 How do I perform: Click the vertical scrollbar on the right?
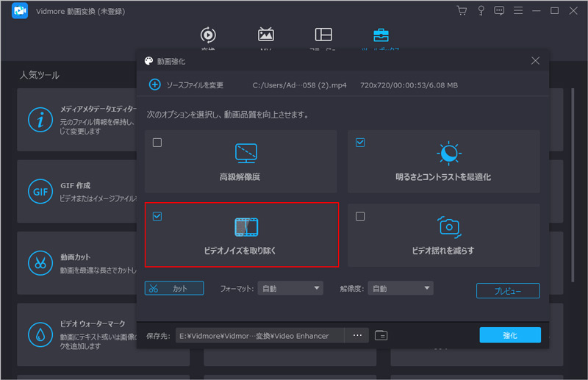[573, 185]
